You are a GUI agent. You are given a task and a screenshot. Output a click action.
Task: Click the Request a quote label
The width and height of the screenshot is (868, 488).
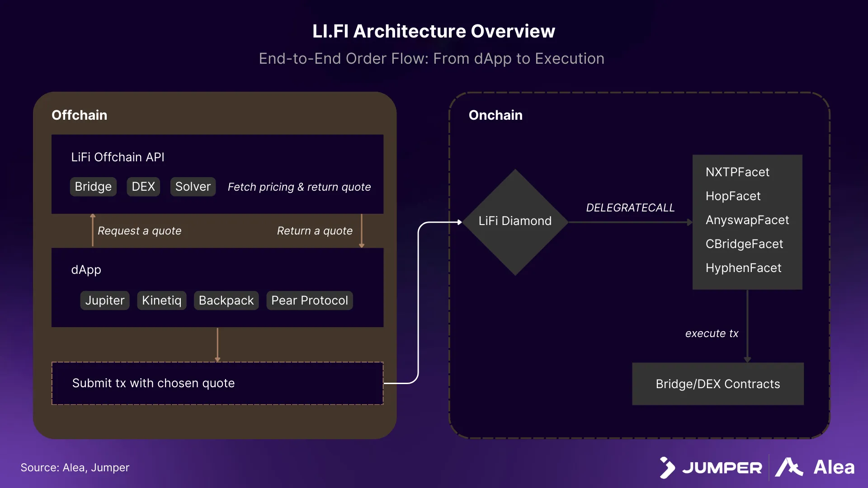[139, 231]
